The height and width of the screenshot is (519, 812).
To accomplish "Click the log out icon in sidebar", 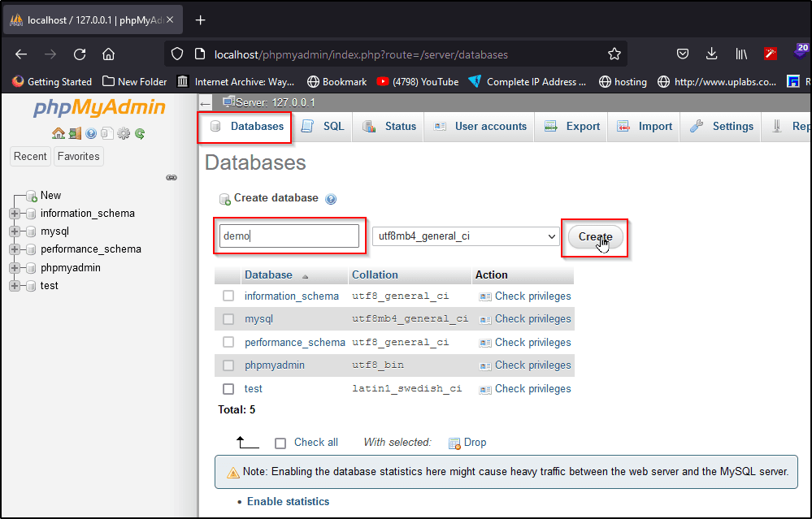I will [75, 133].
